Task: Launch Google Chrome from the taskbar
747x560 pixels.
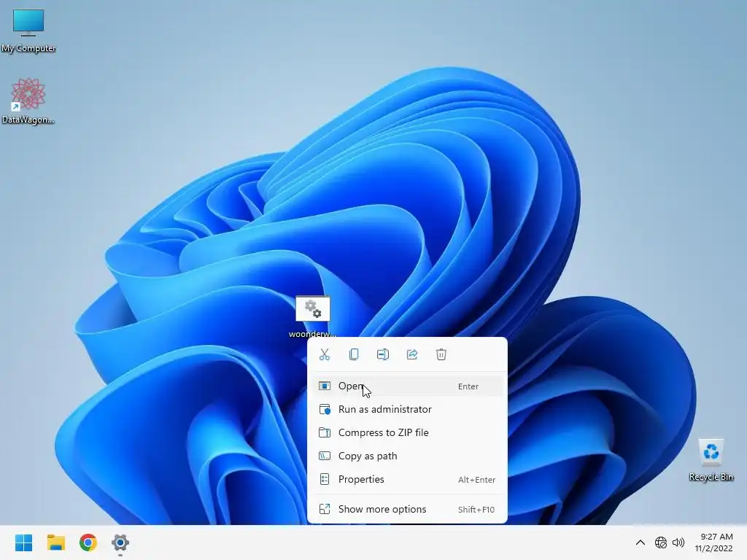Action: pos(88,542)
